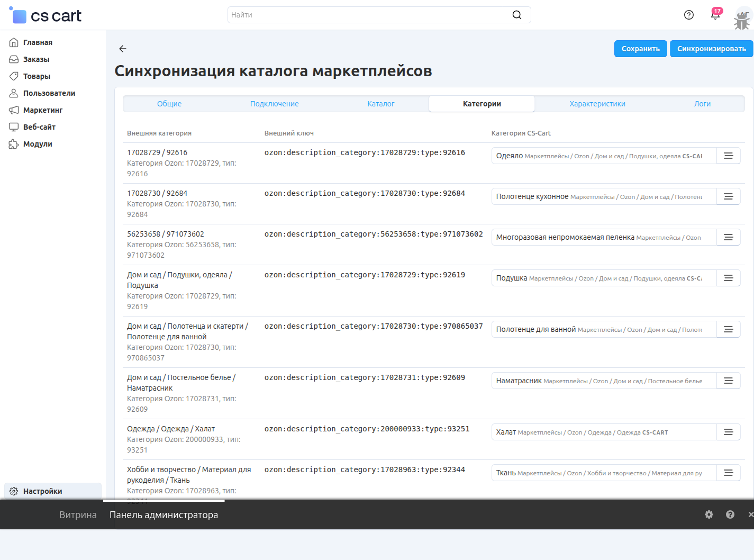Click external key ending type:92616
Viewport: 754px width, 560px height.
[x=365, y=152]
